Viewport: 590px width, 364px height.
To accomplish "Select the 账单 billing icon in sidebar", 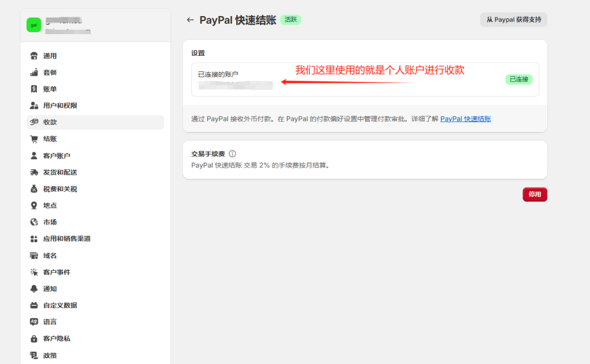I will click(35, 89).
